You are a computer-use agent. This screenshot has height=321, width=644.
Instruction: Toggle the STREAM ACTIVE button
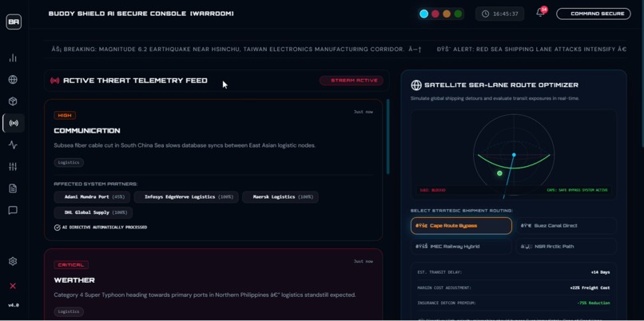click(351, 81)
